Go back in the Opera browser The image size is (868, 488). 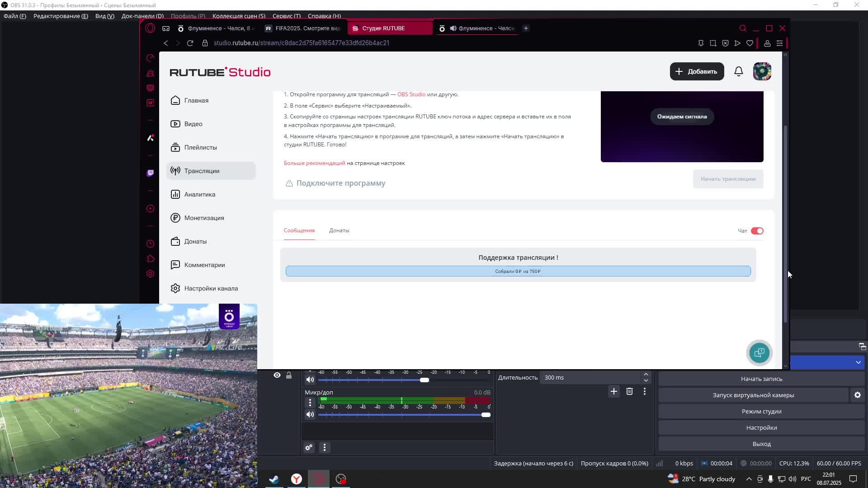coord(166,43)
